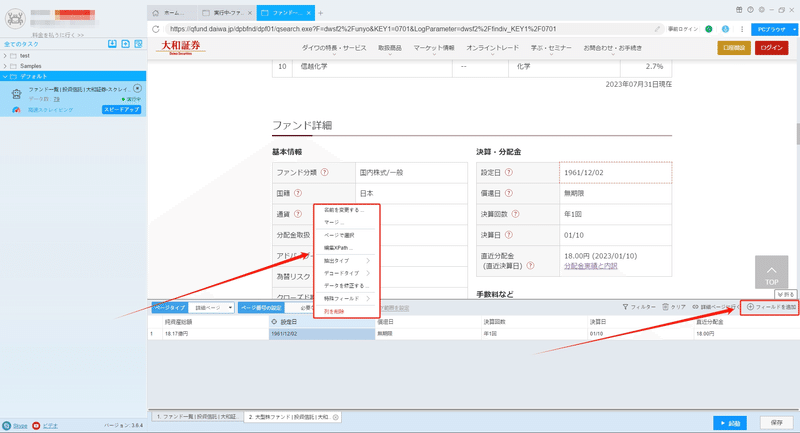Click the help icon next to 決算回数
The height and width of the screenshot is (433, 800).
[515, 214]
